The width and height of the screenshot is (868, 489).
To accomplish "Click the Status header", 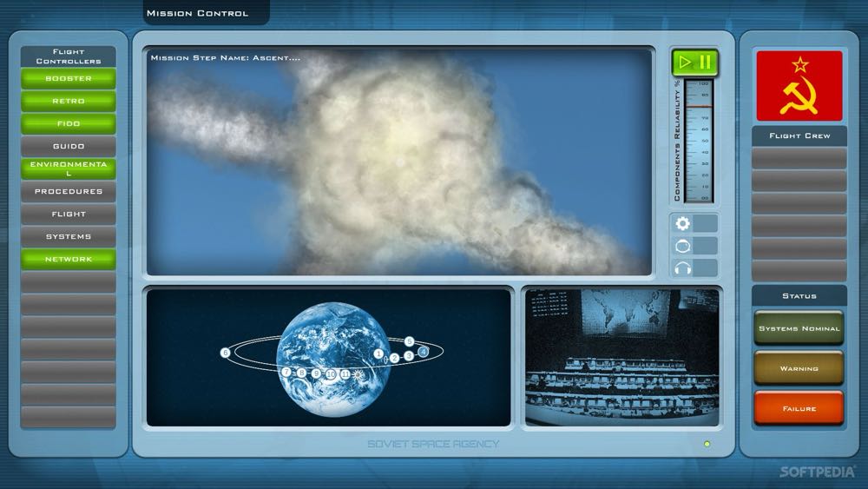I will [x=799, y=296].
